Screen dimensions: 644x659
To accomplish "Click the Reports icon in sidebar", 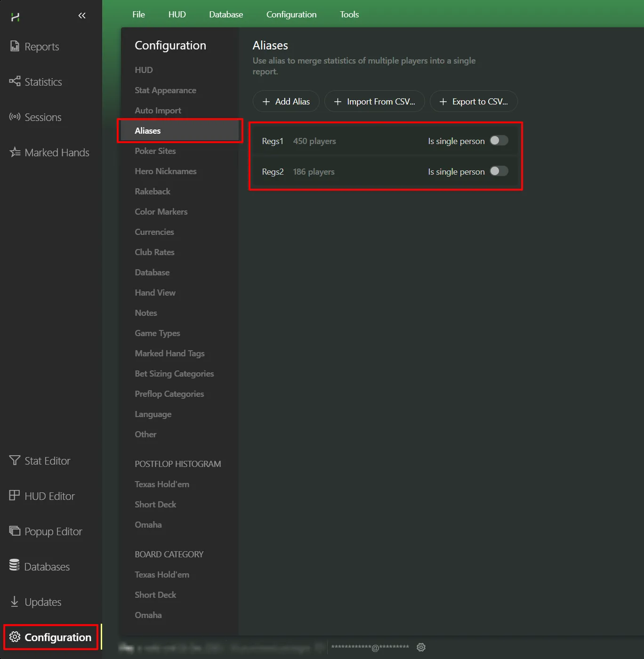I will point(15,46).
